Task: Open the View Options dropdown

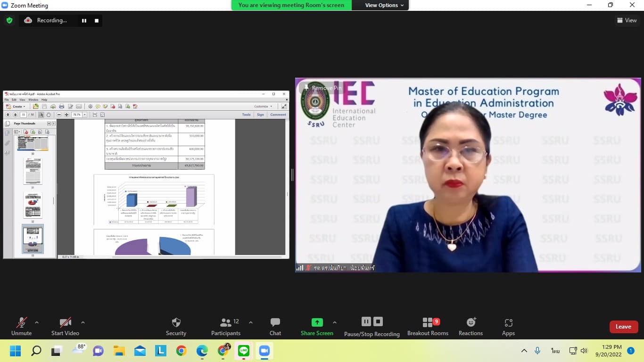Action: [384, 5]
